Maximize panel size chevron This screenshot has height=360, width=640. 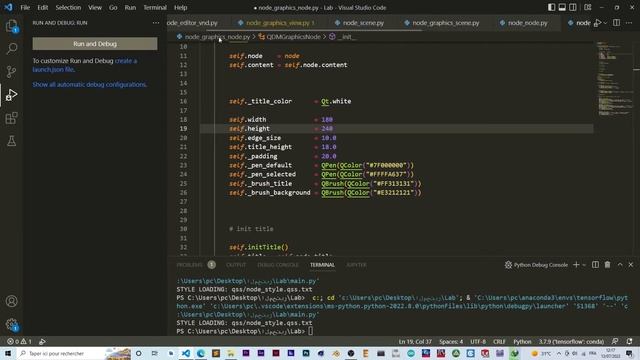(x=620, y=265)
